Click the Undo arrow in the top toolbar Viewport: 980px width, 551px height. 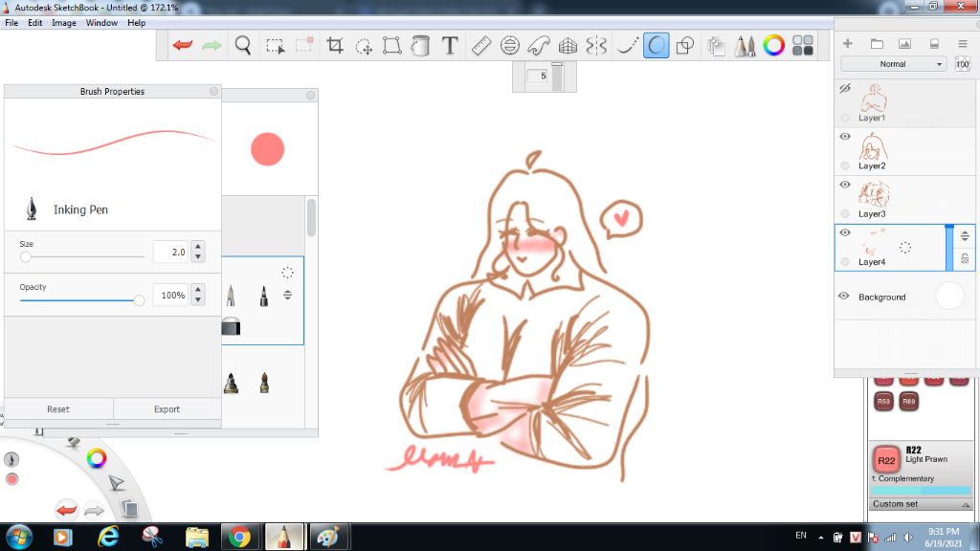(x=183, y=45)
